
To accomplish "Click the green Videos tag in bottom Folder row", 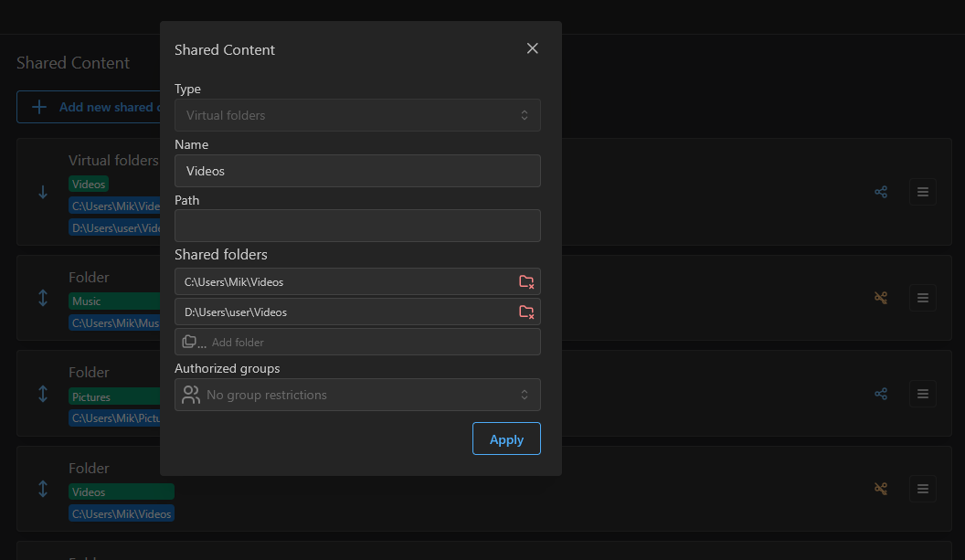I will coord(122,491).
